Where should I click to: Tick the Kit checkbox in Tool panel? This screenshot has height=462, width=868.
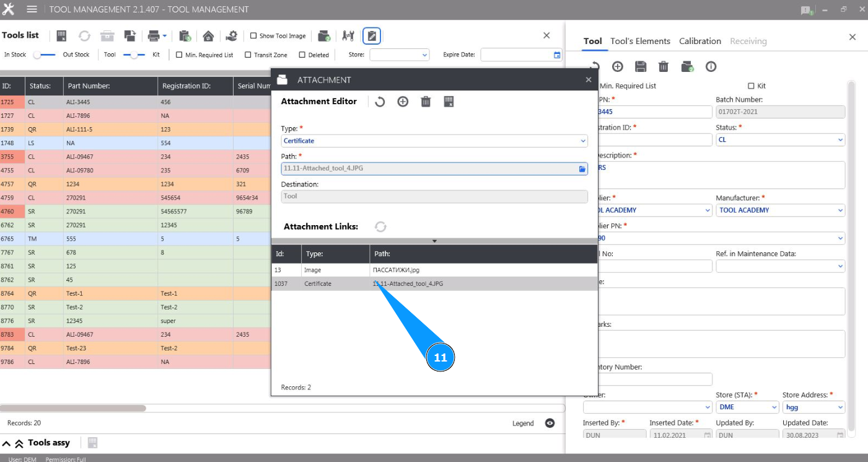tap(752, 86)
